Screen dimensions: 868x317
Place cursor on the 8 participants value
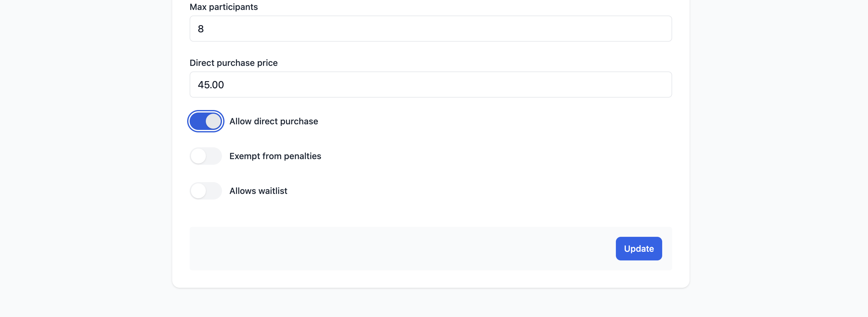click(201, 29)
